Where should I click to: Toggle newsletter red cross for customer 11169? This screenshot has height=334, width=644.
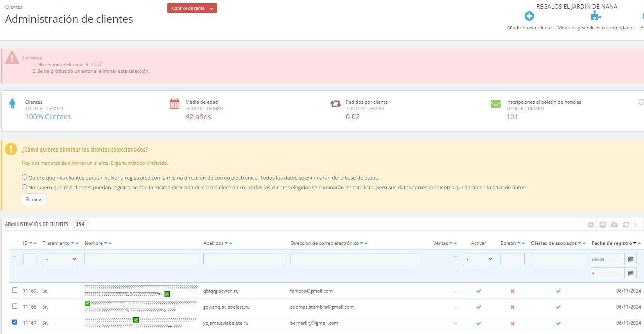coord(512,291)
